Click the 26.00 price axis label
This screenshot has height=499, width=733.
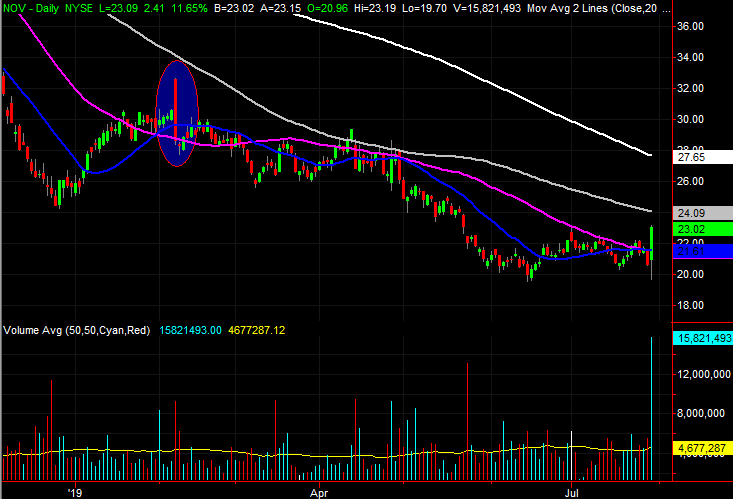[690, 181]
